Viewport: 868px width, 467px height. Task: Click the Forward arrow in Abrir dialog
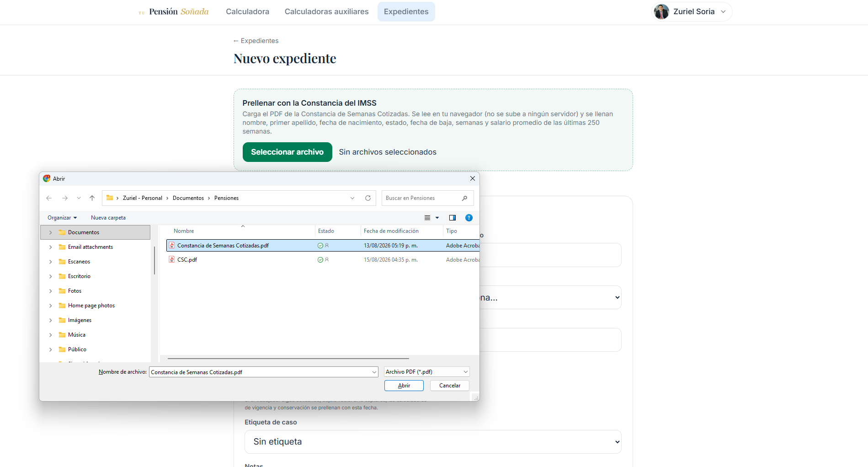(65, 198)
